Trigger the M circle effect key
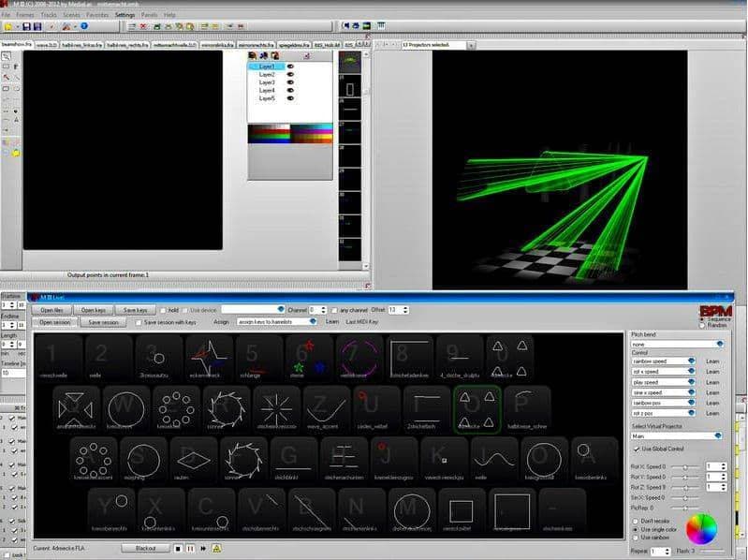 point(412,510)
